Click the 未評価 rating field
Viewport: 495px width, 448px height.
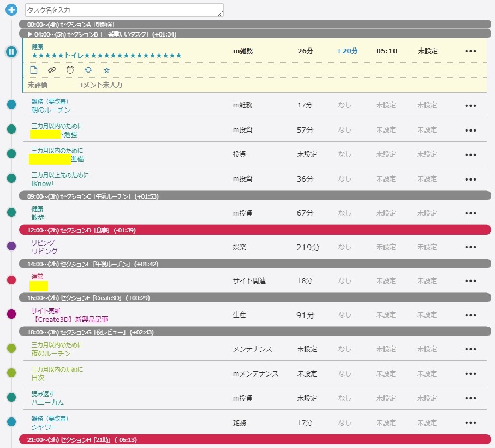click(x=38, y=85)
